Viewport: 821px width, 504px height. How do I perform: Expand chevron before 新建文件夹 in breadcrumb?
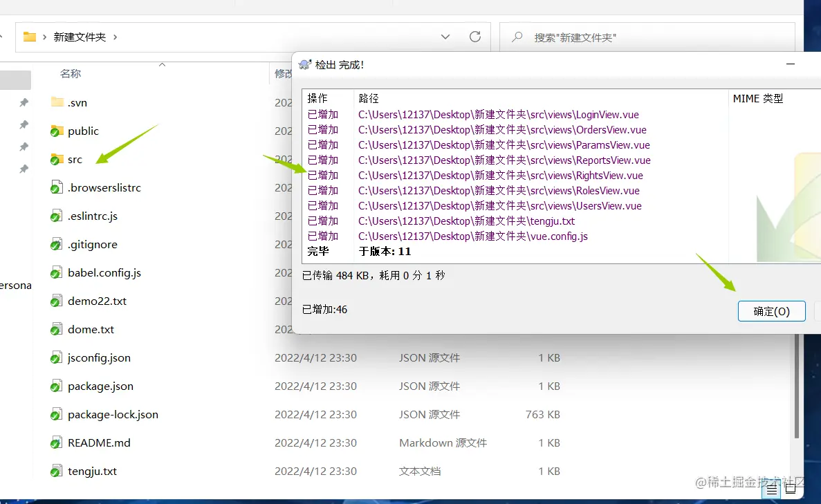point(44,37)
